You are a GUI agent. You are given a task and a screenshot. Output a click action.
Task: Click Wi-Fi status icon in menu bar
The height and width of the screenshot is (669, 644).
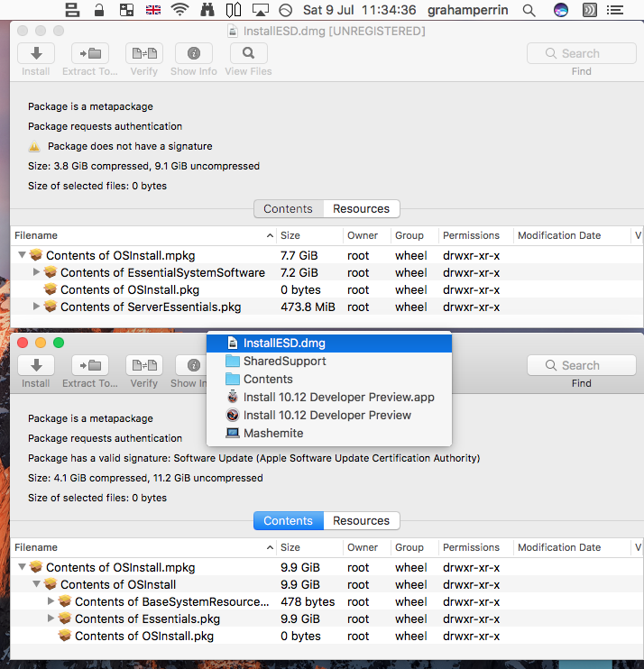[x=179, y=10]
